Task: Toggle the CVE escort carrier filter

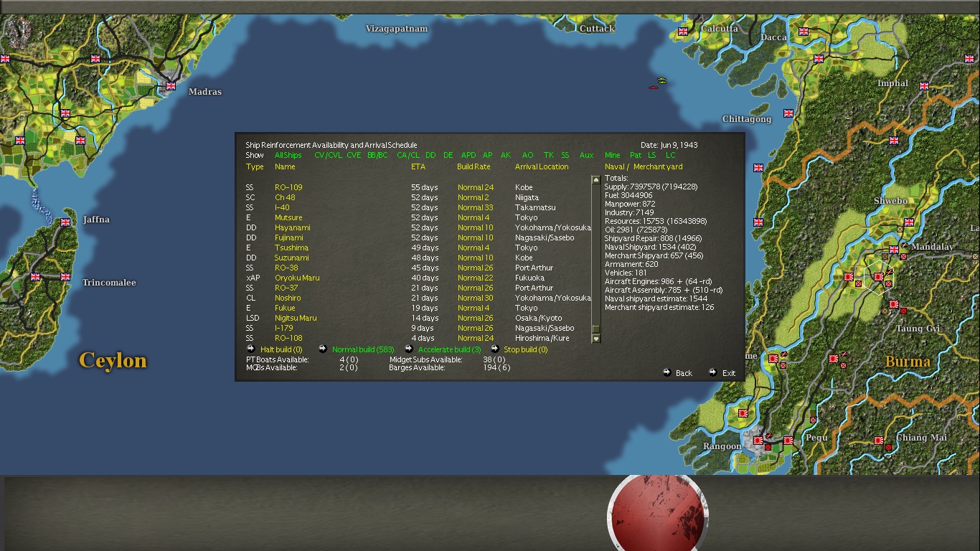Action: coord(354,155)
